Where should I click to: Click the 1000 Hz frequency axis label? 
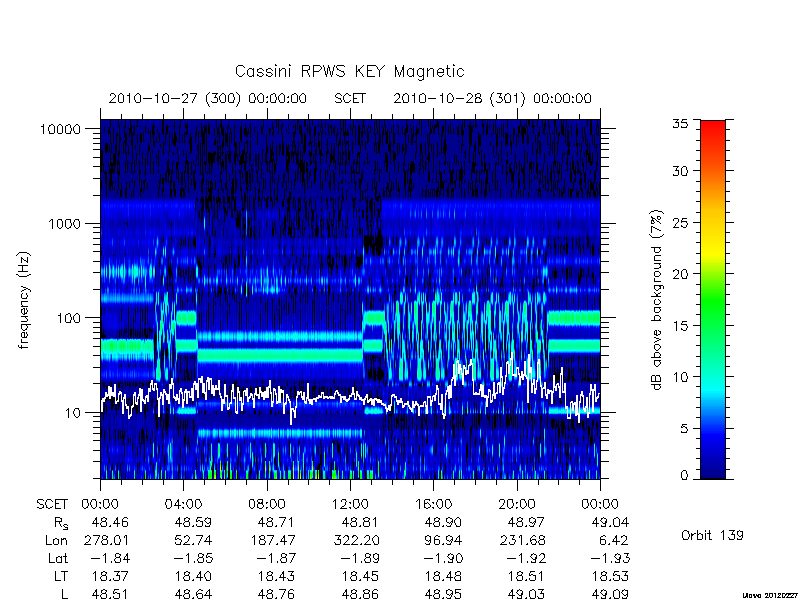click(65, 223)
